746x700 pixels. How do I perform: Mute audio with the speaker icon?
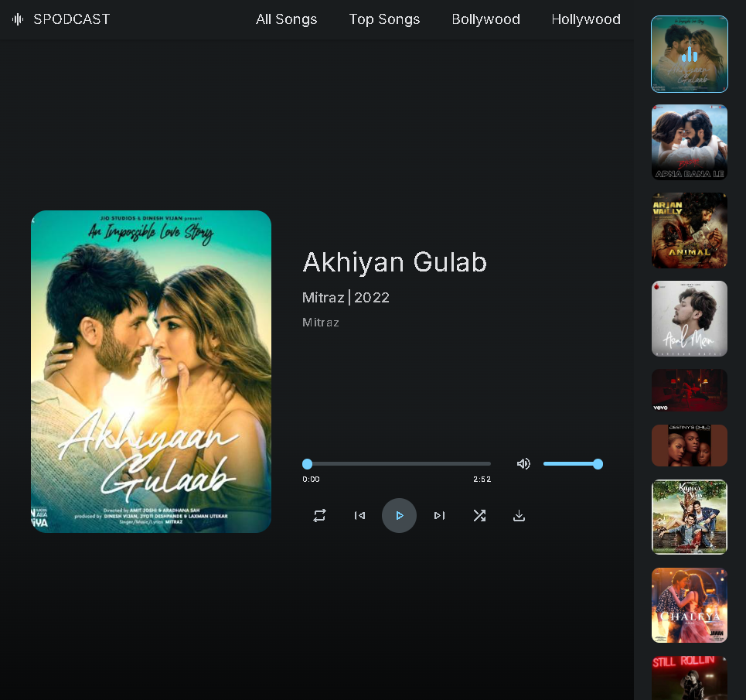(523, 463)
